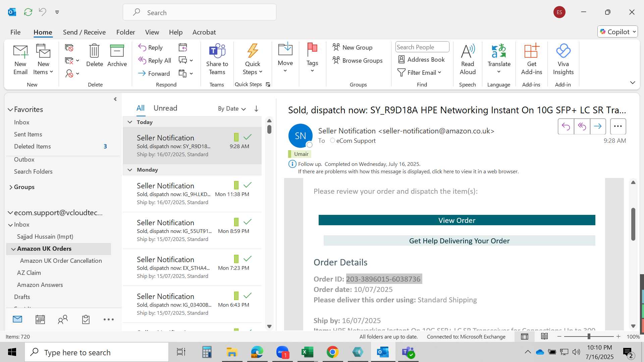
Task: Click Browse Groups
Action: 358,60
